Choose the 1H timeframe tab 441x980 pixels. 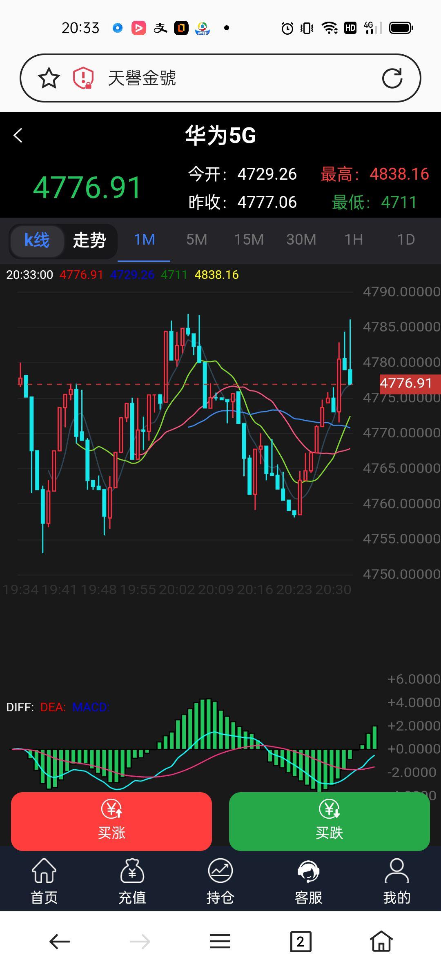354,240
